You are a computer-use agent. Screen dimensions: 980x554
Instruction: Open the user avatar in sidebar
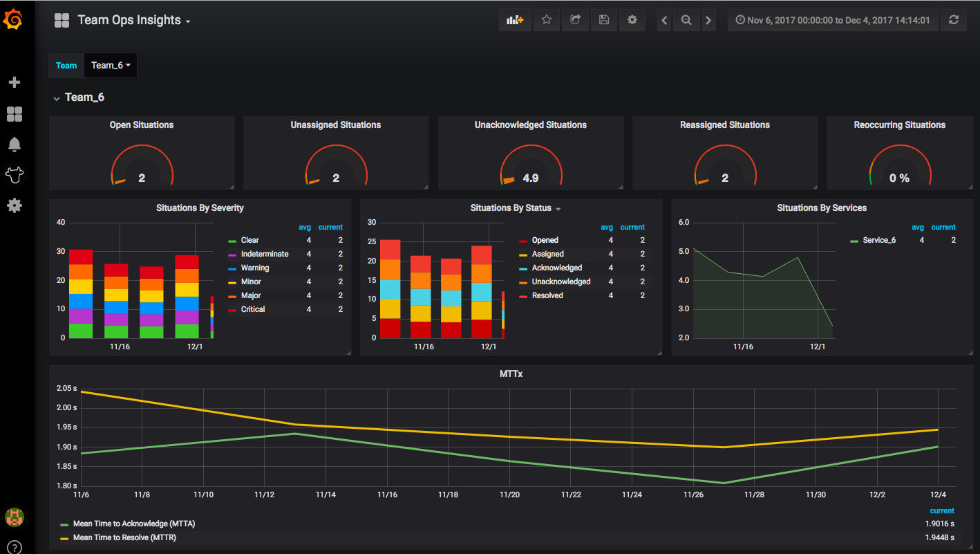click(14, 517)
